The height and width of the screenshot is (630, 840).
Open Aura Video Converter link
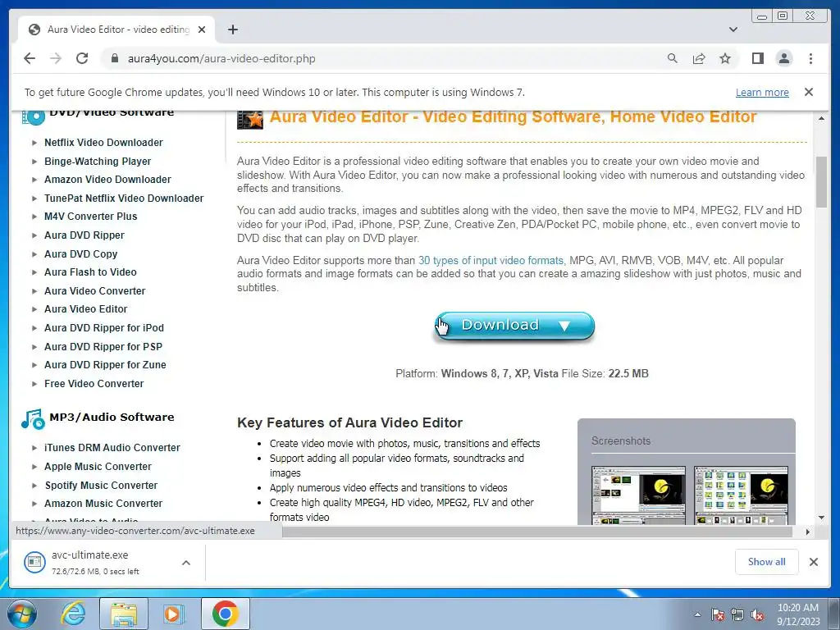[x=95, y=291]
